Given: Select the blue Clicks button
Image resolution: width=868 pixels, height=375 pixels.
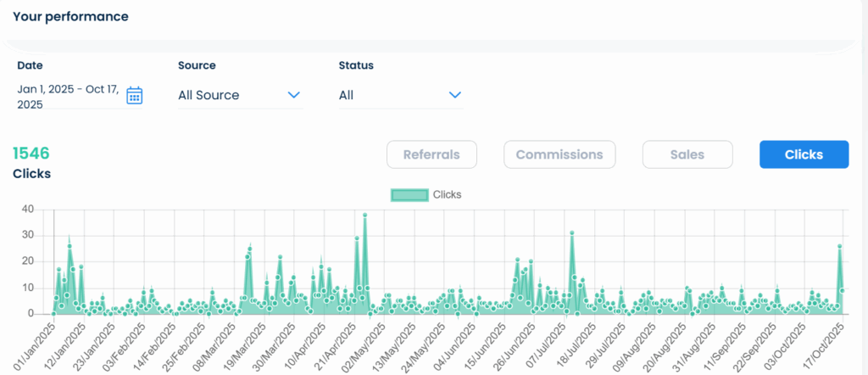Looking at the screenshot, I should 804,154.
